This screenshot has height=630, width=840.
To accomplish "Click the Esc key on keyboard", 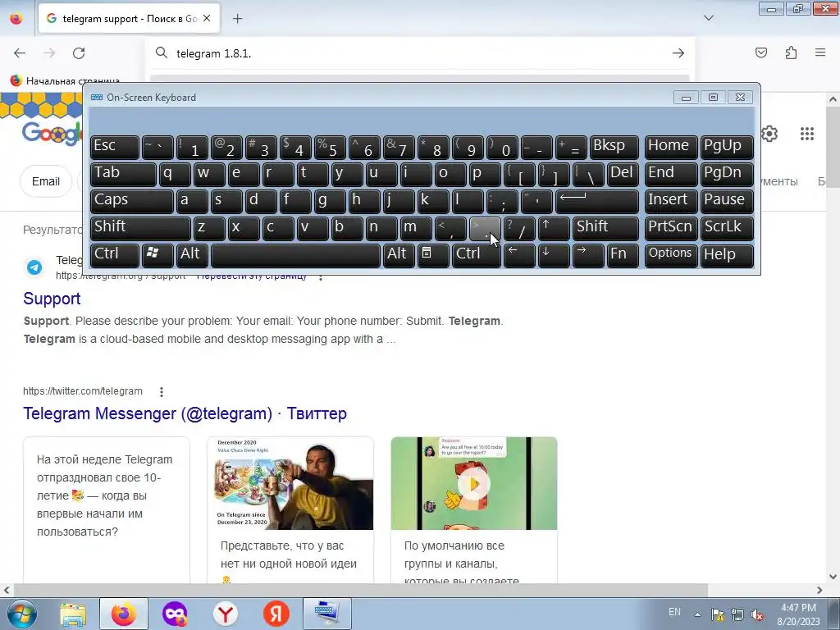I will 115,148.
